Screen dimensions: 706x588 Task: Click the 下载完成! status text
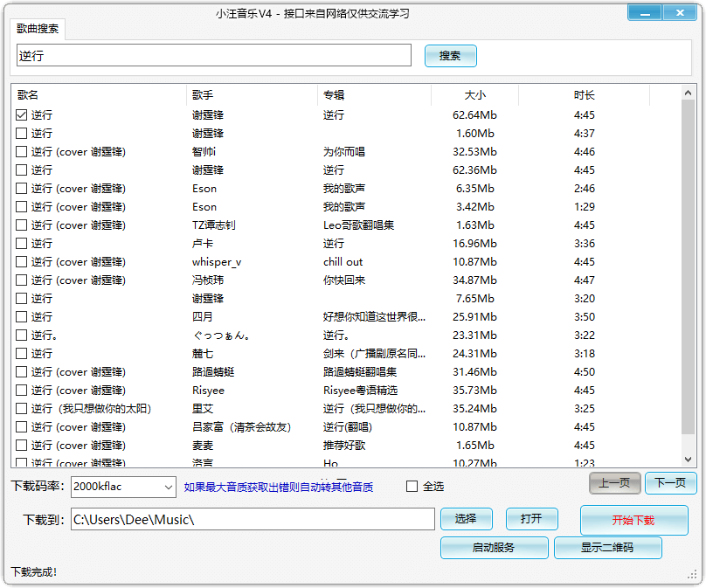pyautogui.click(x=34, y=572)
